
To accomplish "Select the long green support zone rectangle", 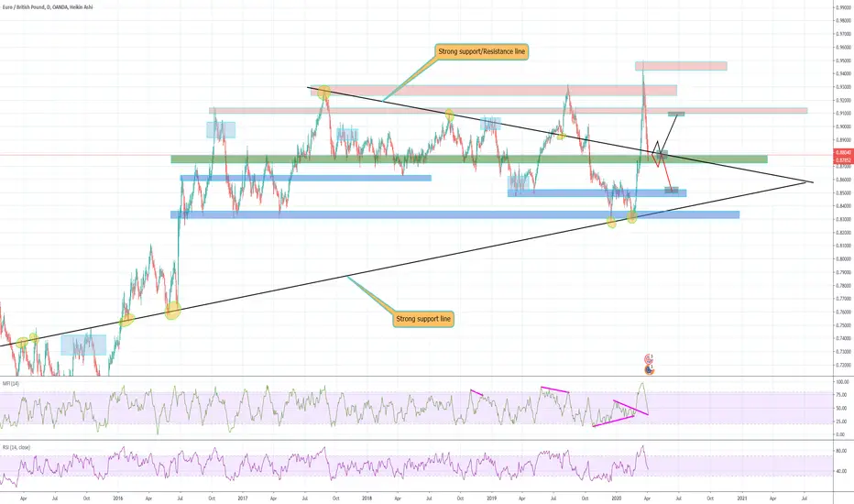I will click(469, 159).
